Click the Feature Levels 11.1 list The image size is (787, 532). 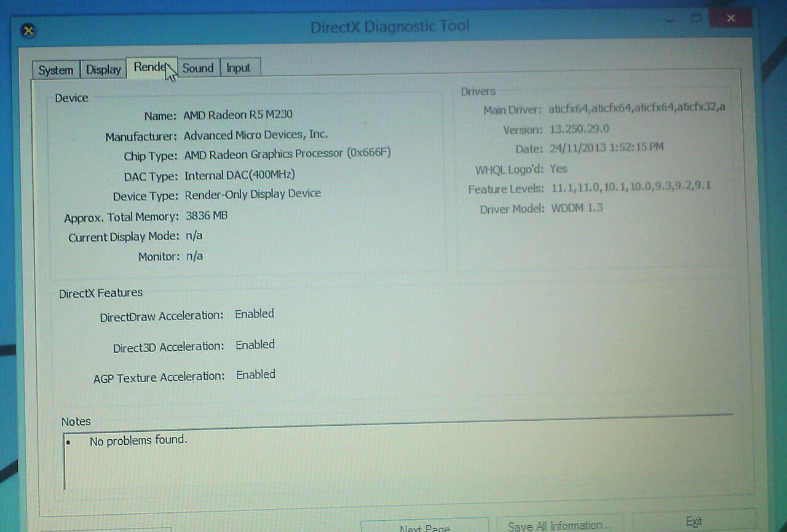631,186
